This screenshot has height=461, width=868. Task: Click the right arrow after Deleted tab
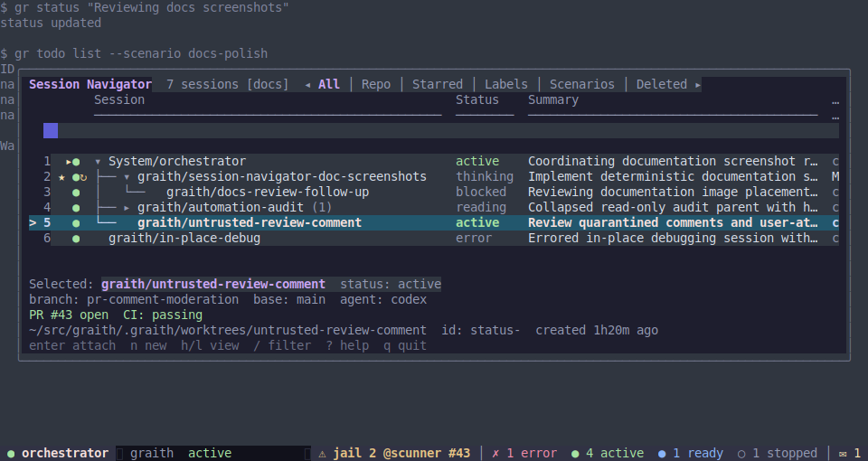point(697,85)
